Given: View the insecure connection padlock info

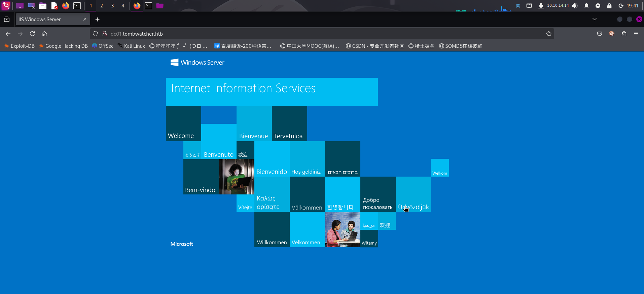Looking at the screenshot, I should tap(105, 34).
